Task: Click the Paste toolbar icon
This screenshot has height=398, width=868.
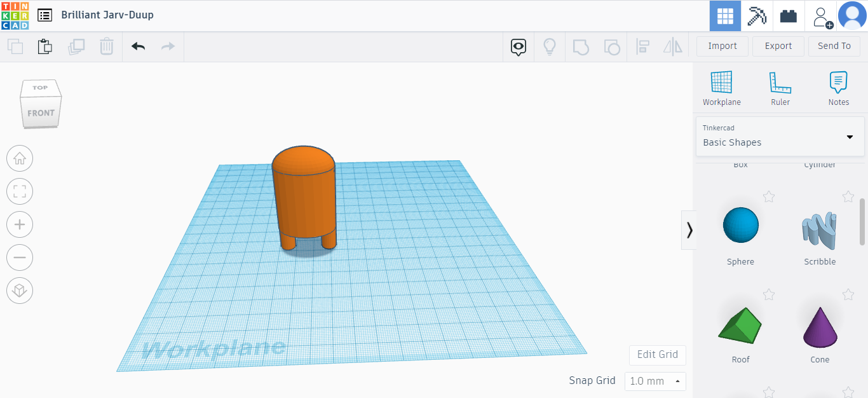Action: click(45, 46)
